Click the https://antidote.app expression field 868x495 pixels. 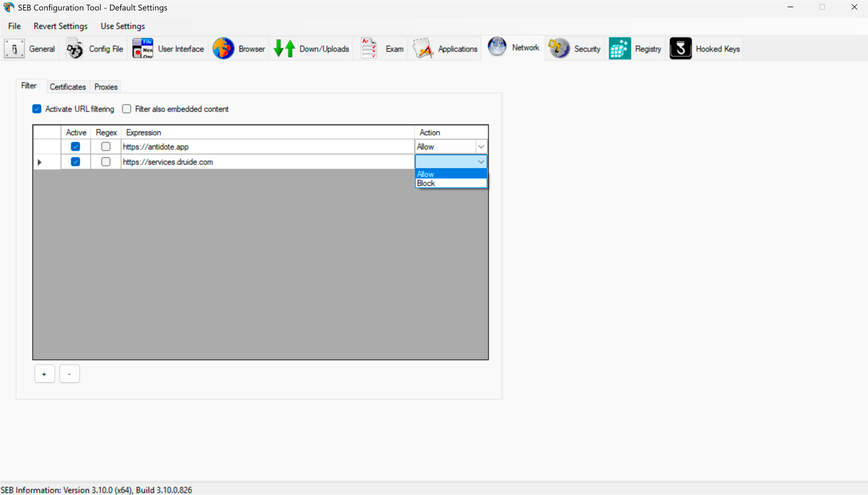[x=265, y=146]
